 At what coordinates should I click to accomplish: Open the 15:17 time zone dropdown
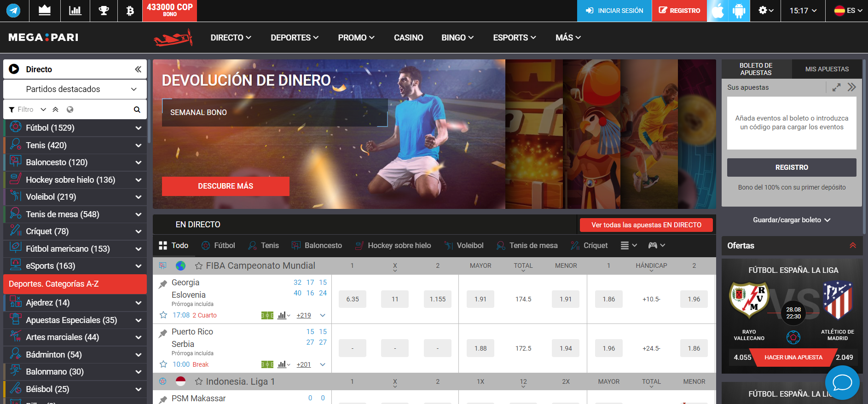click(x=803, y=11)
